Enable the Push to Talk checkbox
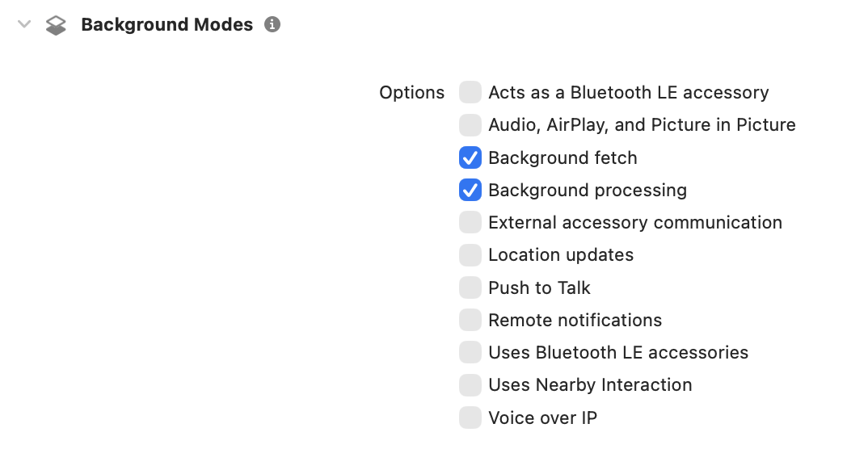The width and height of the screenshot is (868, 449). pos(470,287)
